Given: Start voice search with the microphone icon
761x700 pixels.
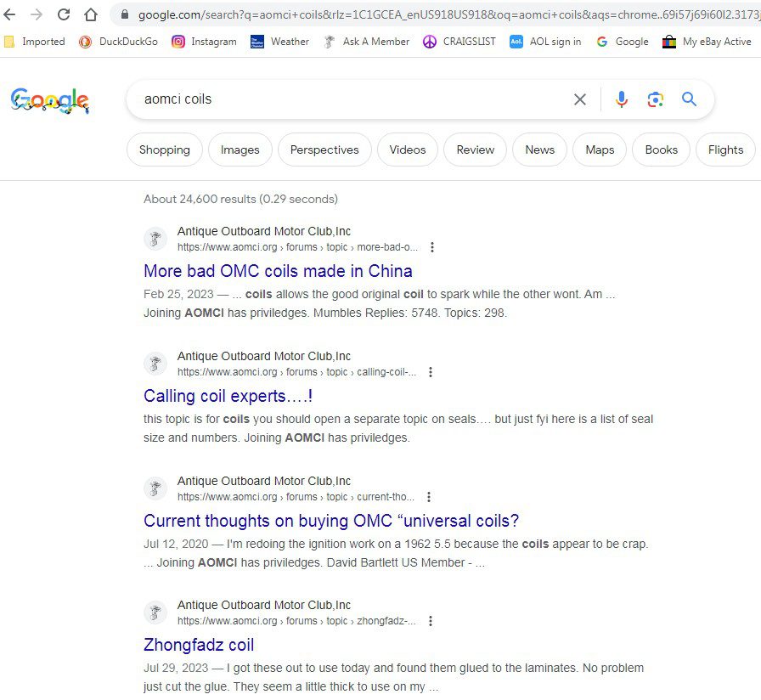Looking at the screenshot, I should 621,99.
